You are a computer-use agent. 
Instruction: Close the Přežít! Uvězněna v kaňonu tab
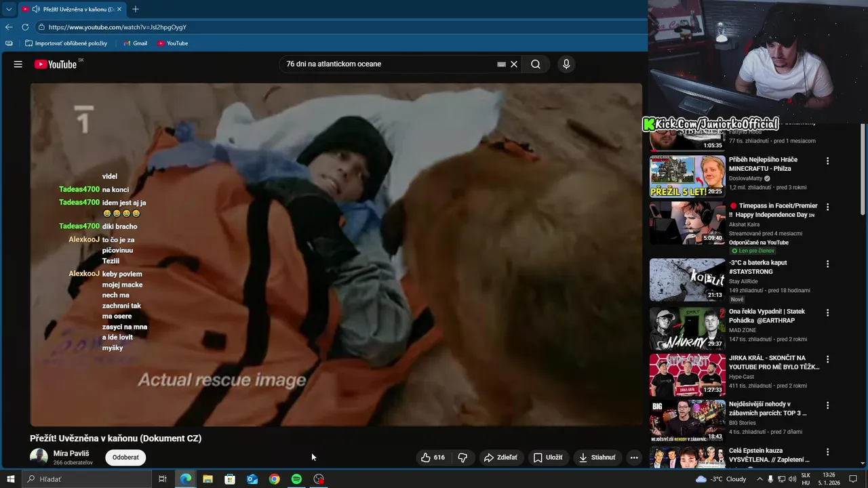[120, 9]
